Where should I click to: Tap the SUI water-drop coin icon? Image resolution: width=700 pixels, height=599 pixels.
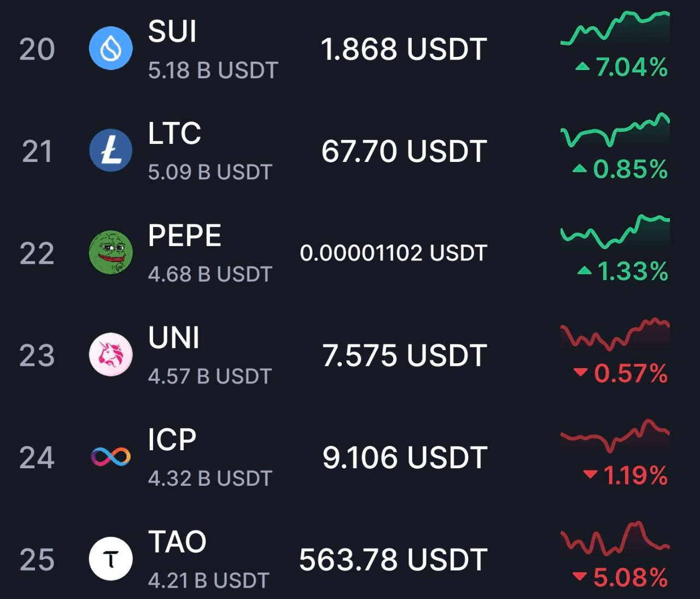coord(110,48)
